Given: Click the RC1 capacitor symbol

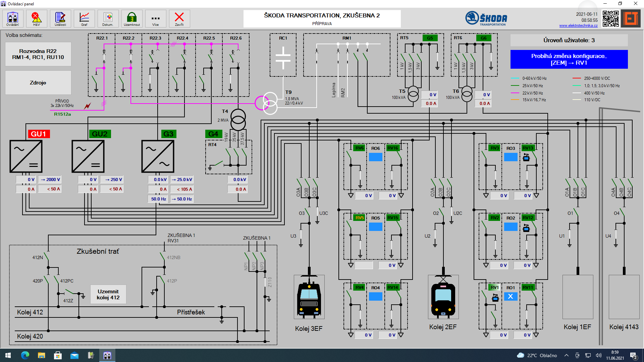Looking at the screenshot, I should [x=283, y=58].
